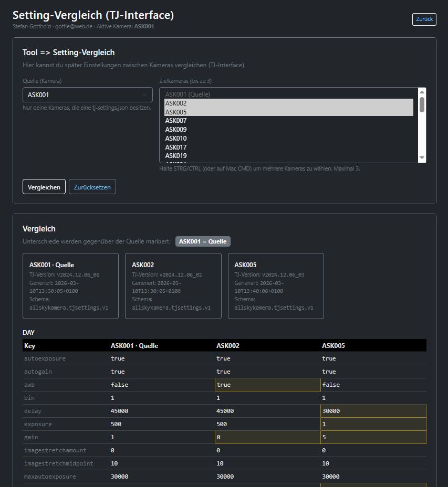This screenshot has height=487, width=448.
Task: Click the ASK001 = Quelle badge
Action: pyautogui.click(x=203, y=241)
